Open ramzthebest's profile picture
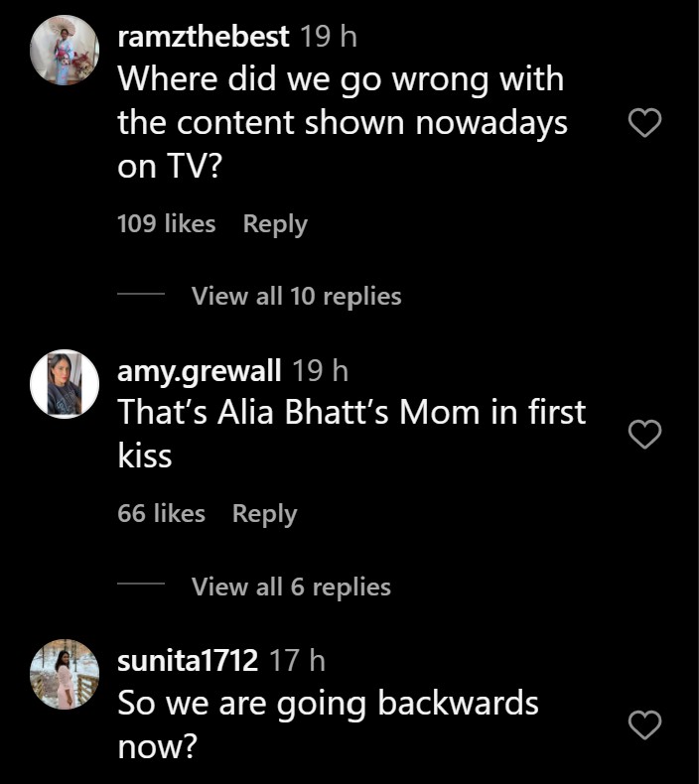The image size is (699, 784). tap(65, 52)
